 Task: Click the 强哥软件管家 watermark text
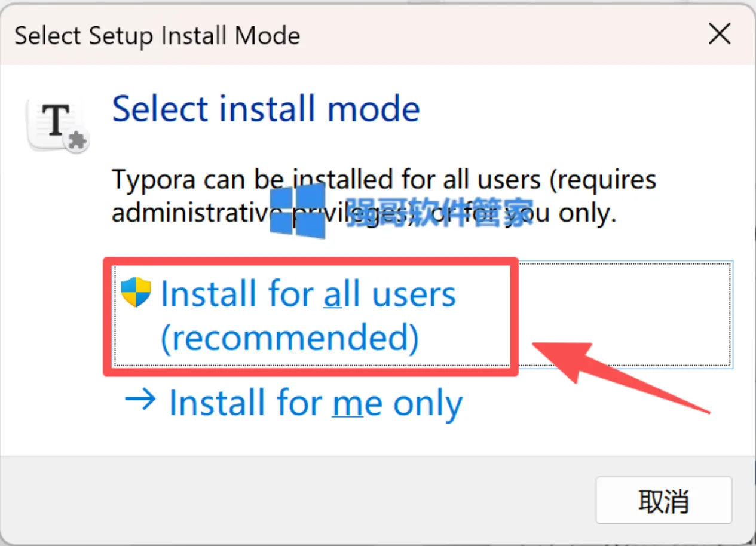440,211
